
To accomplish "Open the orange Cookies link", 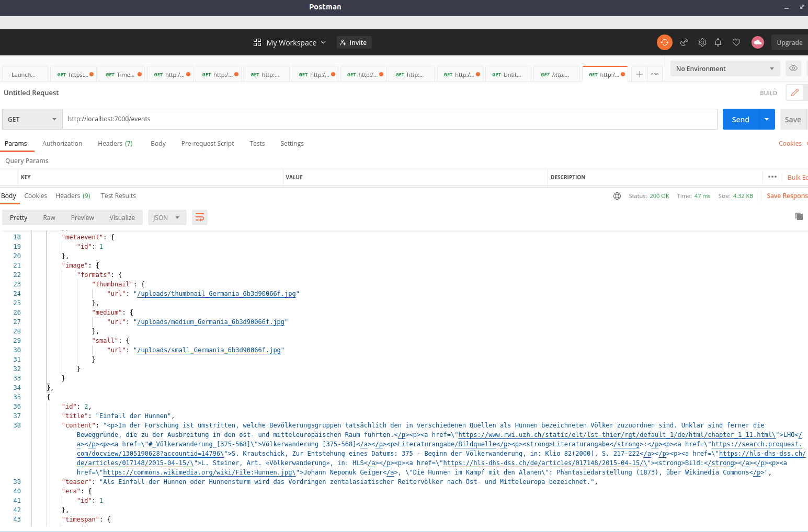I will [790, 143].
